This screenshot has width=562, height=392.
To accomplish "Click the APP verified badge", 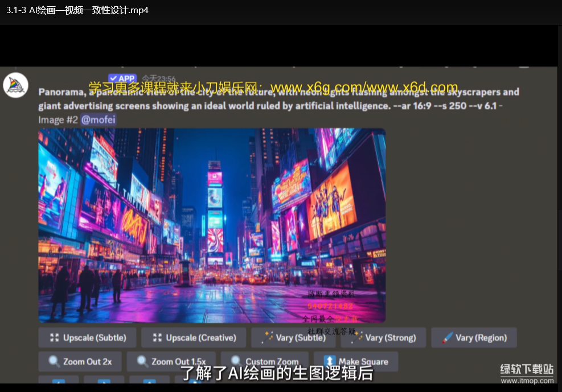I will [122, 79].
